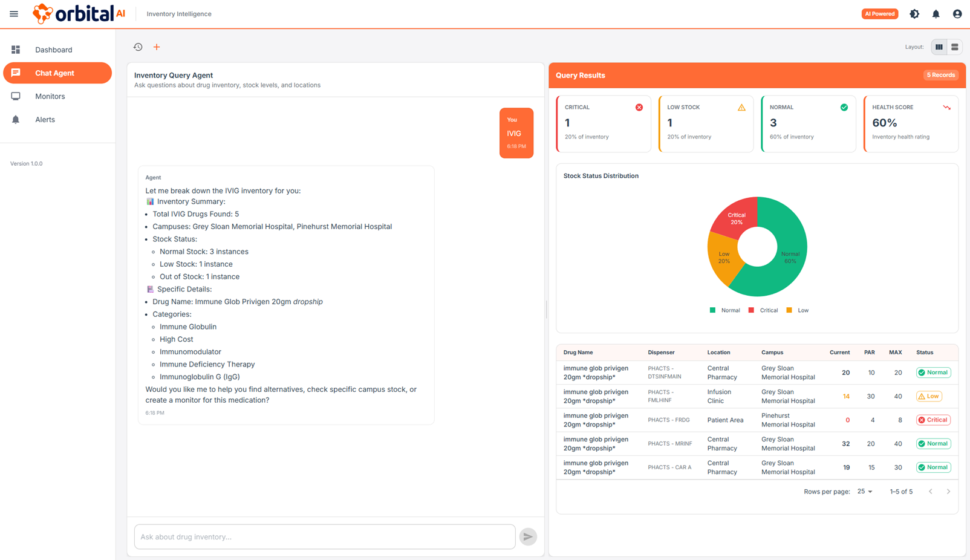The height and width of the screenshot is (560, 970).
Task: Focus the Ask about drug inventory field
Action: point(325,536)
